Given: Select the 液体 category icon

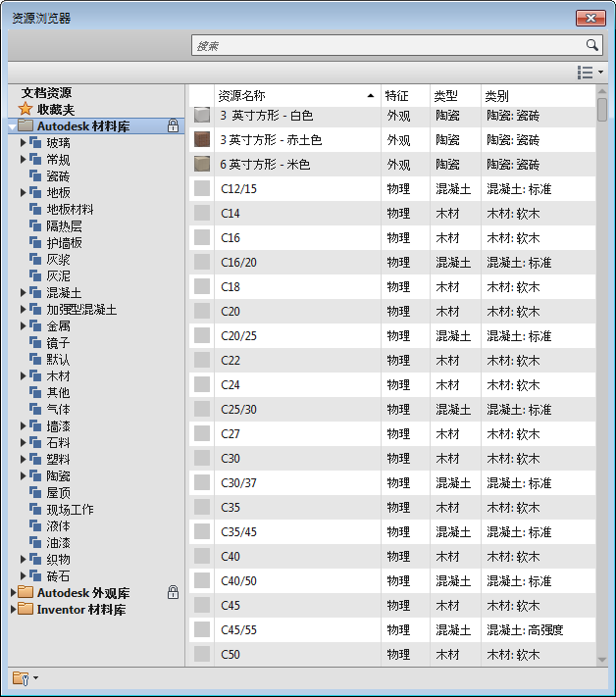Looking at the screenshot, I should [35, 525].
